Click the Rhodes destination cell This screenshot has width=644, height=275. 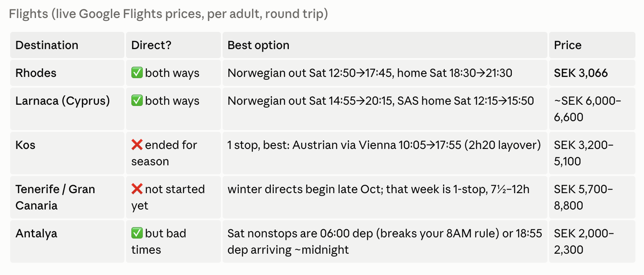tap(67, 73)
